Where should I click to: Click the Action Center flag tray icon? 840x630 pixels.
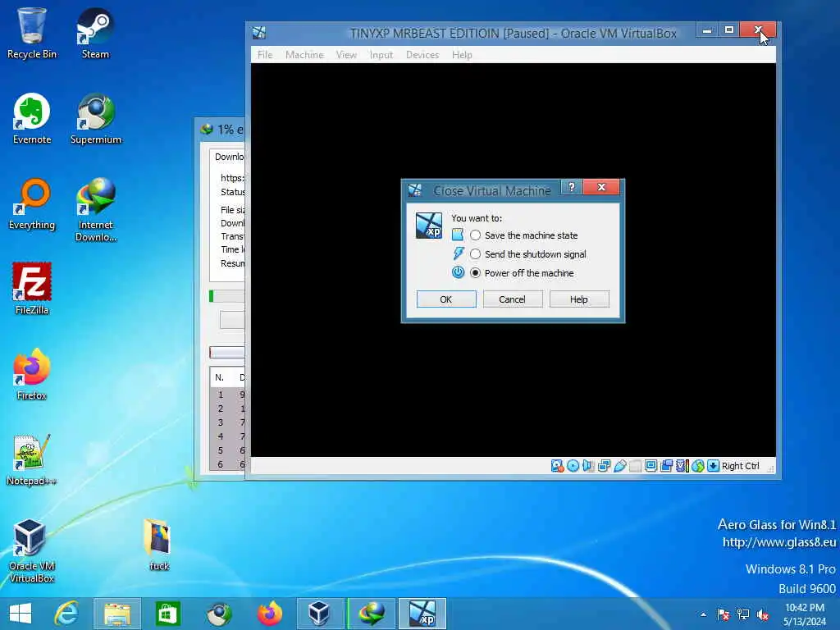click(724, 614)
